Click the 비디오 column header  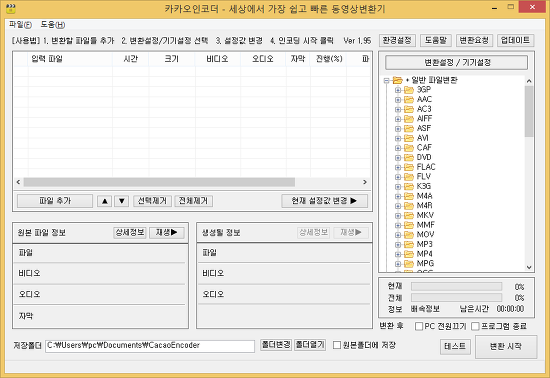pos(217,59)
